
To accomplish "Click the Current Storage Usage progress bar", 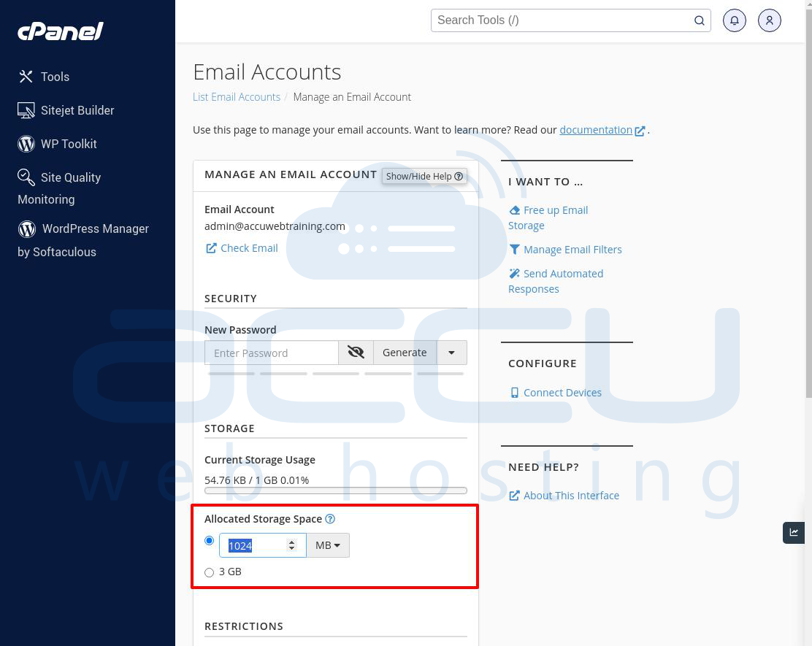I will pos(336,490).
